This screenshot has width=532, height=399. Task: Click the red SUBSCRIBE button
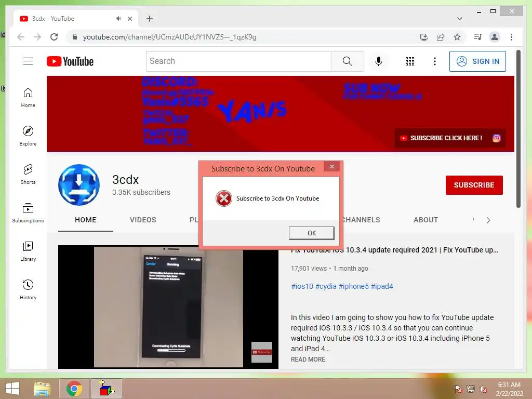474,185
